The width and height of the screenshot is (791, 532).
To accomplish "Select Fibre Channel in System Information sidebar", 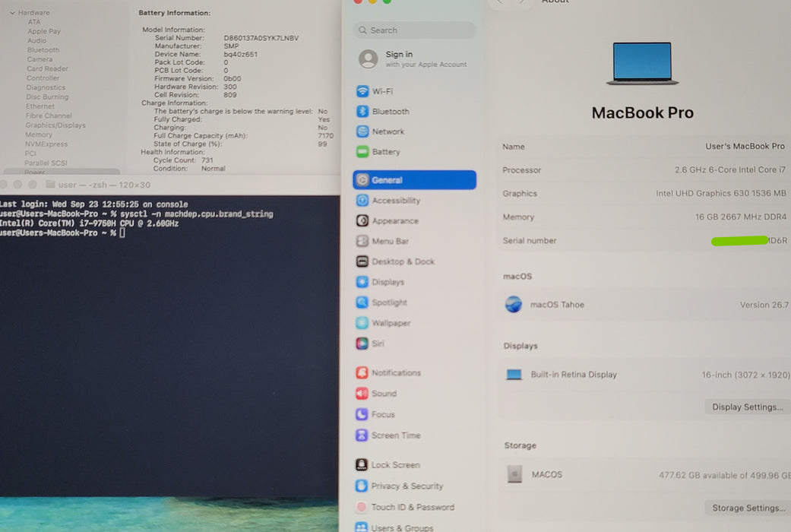I will (x=49, y=116).
